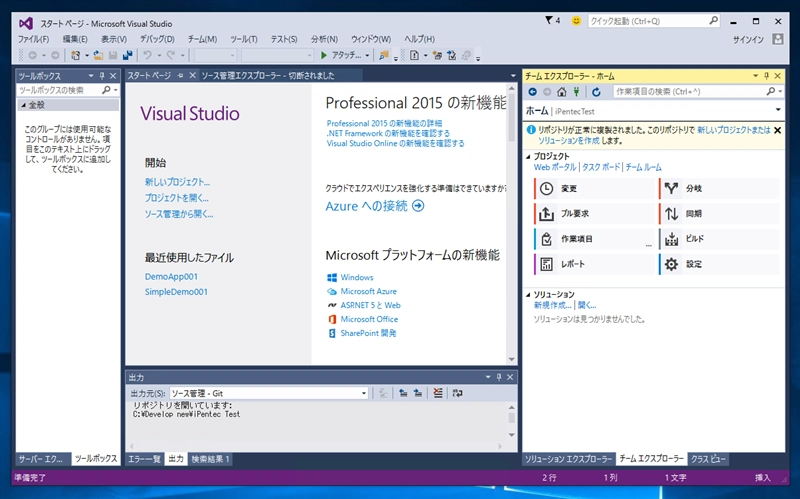This screenshot has height=499, width=800.
Task: Collapse the プロジェクト section
Action: click(529, 157)
